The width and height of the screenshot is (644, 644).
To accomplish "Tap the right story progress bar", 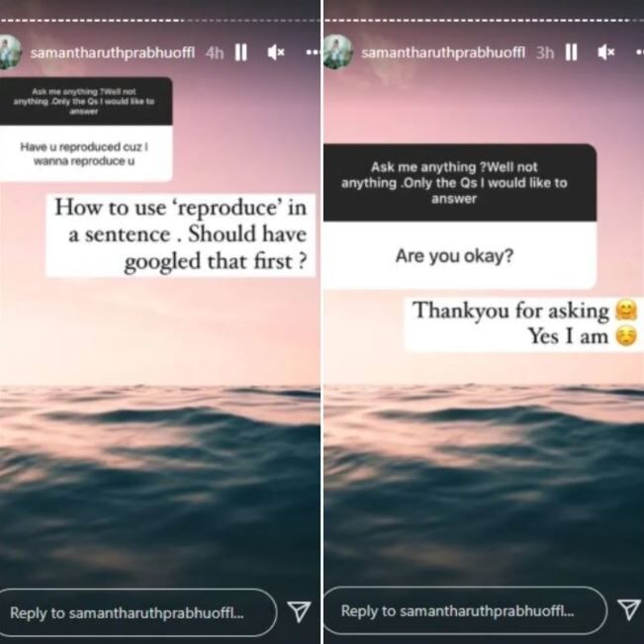I will tap(484, 20).
